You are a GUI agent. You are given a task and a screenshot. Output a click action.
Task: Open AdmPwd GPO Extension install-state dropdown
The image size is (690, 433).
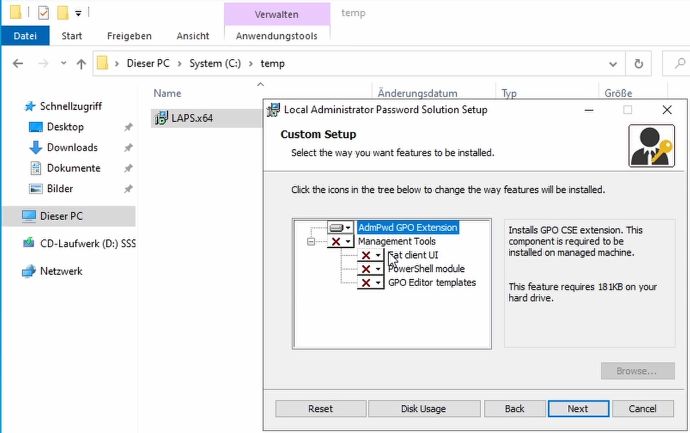(x=341, y=228)
